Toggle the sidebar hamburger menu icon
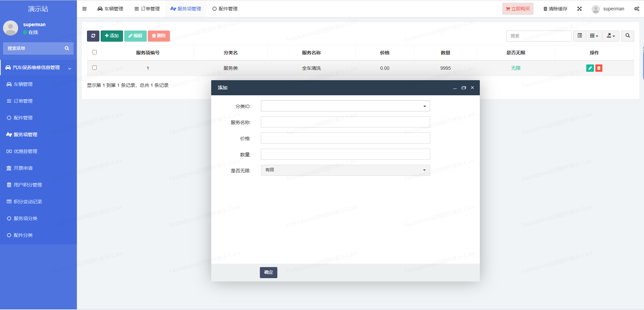This screenshot has height=310, width=644. (x=85, y=9)
